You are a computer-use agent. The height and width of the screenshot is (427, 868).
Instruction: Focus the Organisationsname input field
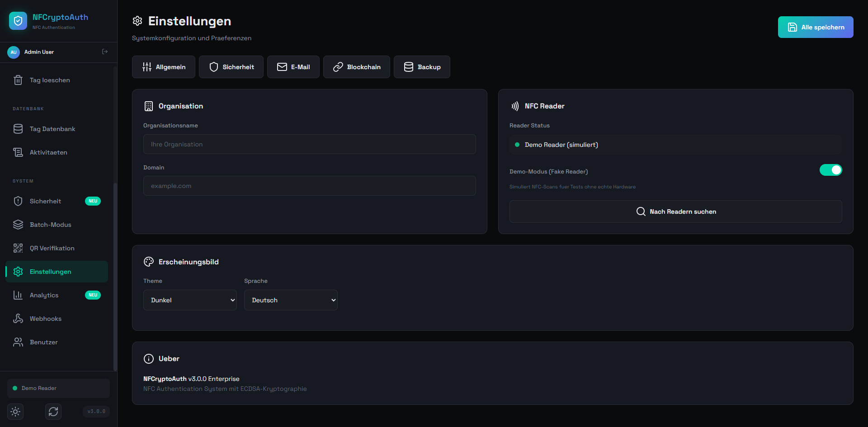(x=309, y=144)
